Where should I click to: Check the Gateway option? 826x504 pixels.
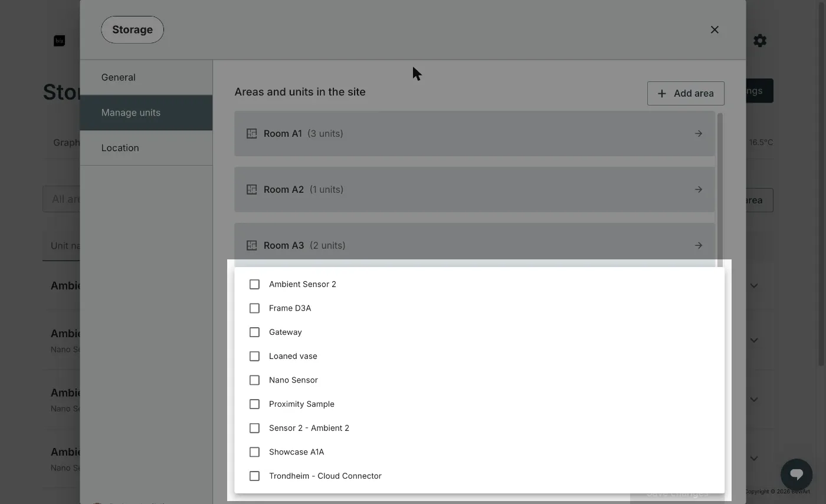click(254, 332)
